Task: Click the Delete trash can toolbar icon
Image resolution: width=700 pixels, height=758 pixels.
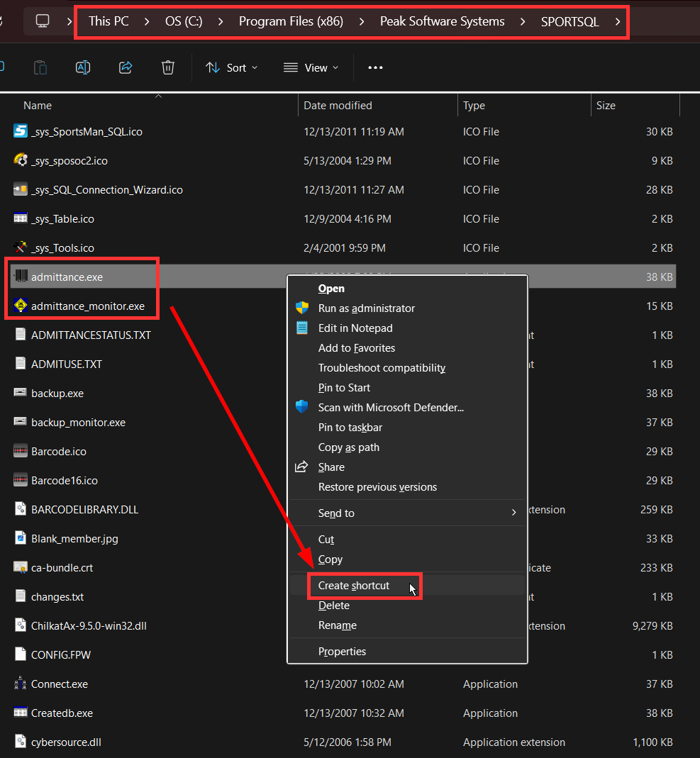Action: click(168, 67)
